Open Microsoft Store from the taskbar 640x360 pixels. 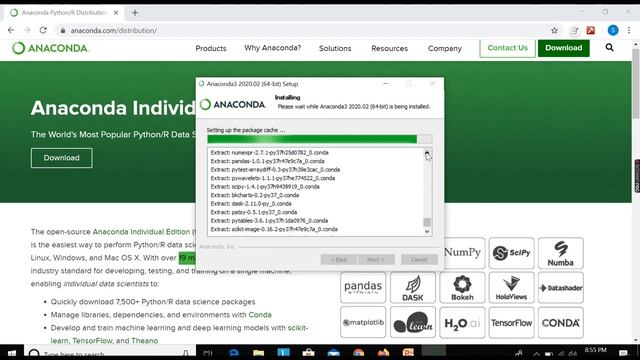click(308, 353)
